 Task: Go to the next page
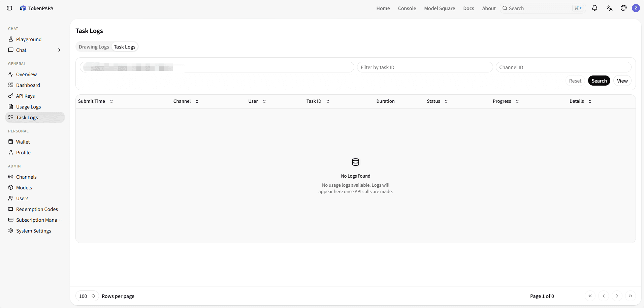[x=617, y=296]
